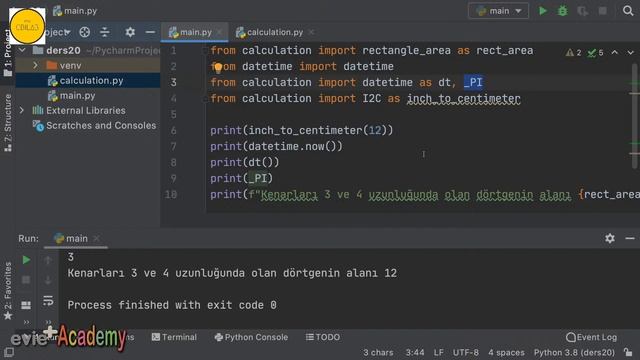Click the _PI selection on line 3
This screenshot has width=640, height=360.
point(473,82)
